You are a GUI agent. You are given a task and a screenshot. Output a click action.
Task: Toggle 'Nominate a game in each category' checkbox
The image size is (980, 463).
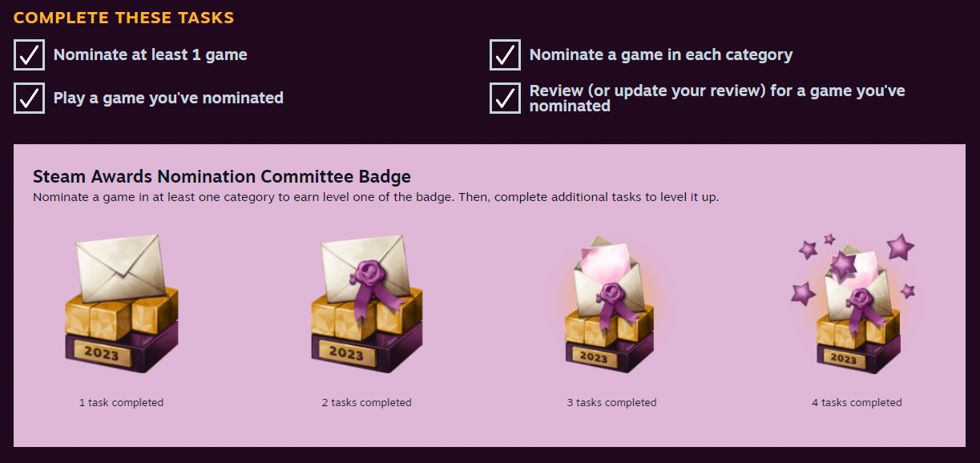pos(505,55)
